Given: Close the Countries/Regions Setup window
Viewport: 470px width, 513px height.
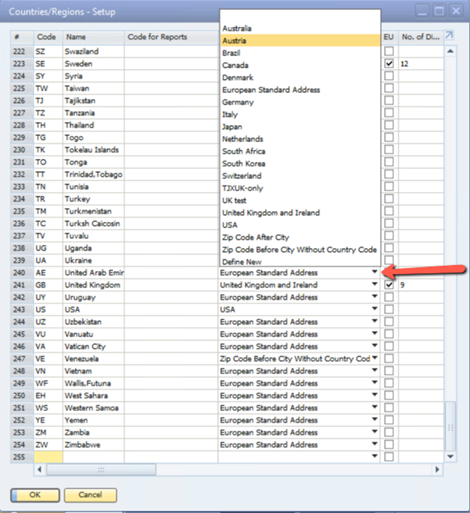Looking at the screenshot, I should pyautogui.click(x=456, y=11).
